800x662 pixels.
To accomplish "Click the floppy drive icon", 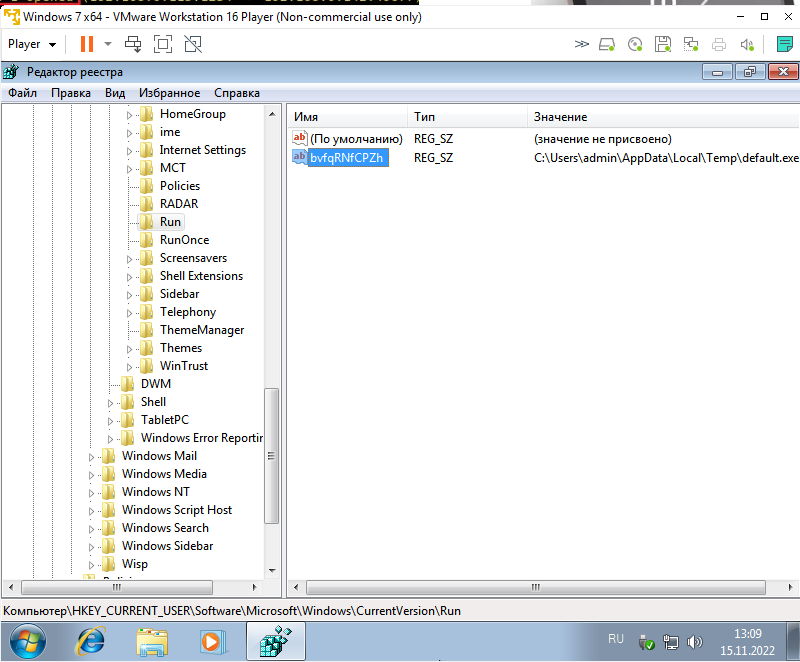I will click(663, 44).
